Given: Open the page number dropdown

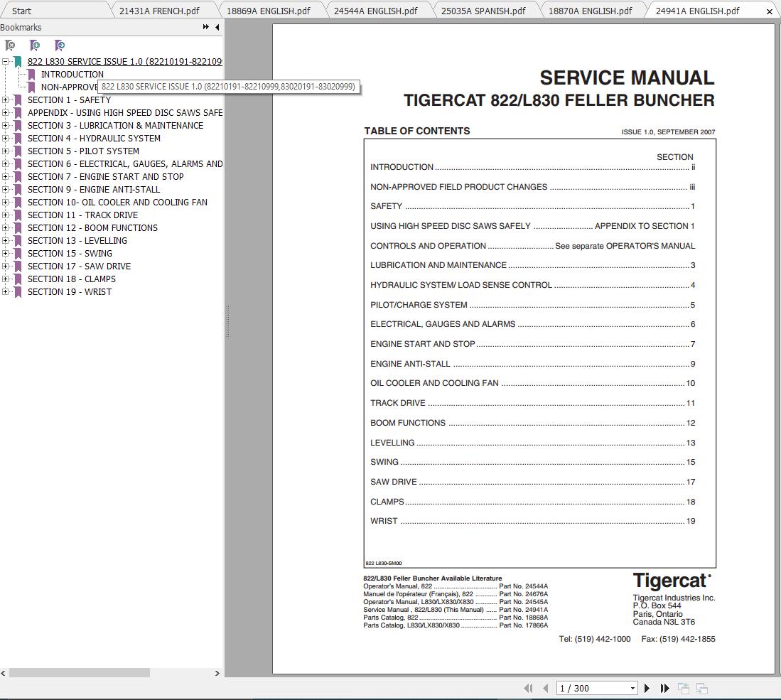Looking at the screenshot, I should pyautogui.click(x=632, y=688).
